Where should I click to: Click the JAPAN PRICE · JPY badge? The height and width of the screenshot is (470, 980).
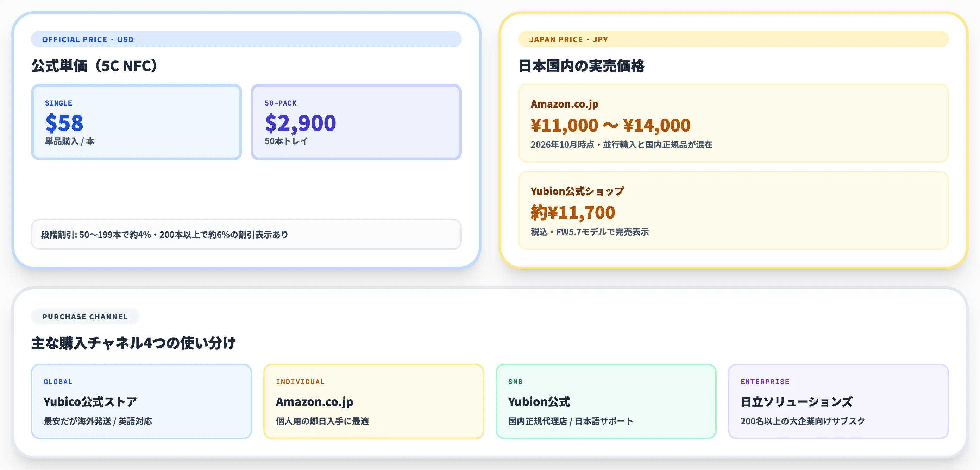(733, 39)
